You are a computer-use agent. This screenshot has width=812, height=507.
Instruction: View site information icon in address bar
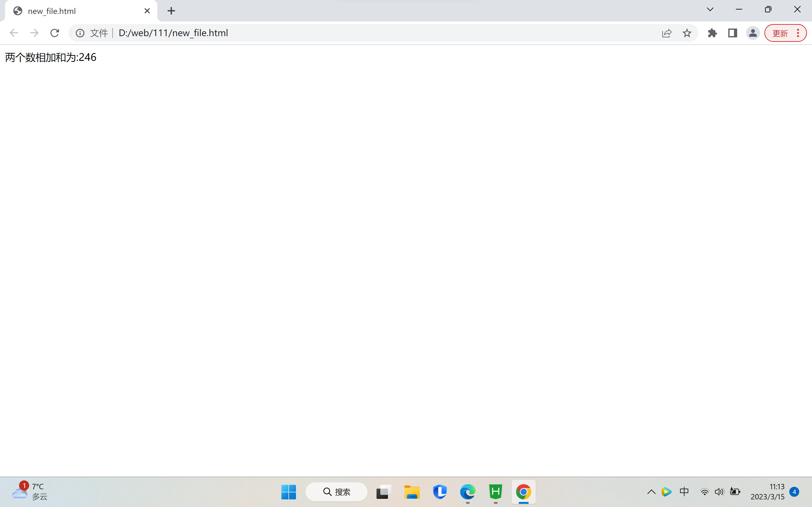click(x=80, y=33)
